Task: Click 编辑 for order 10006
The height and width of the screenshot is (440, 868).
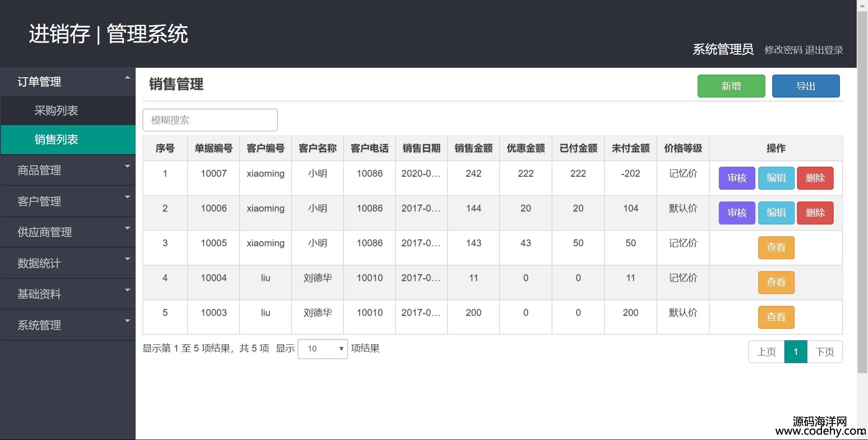Action: pyautogui.click(x=776, y=213)
